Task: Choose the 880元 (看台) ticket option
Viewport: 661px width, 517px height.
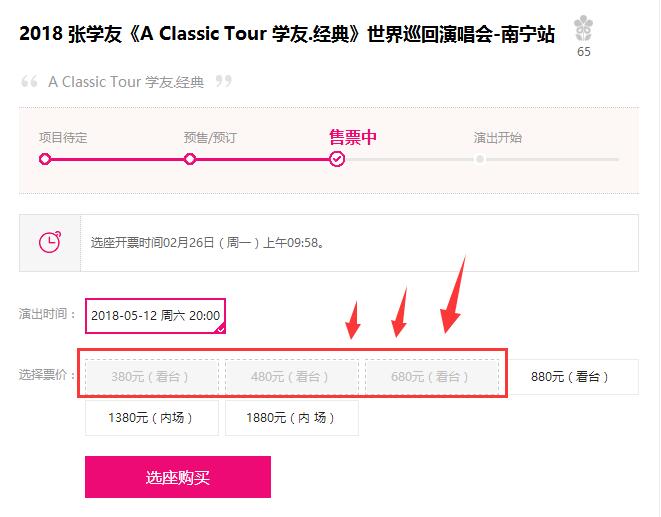Action: click(x=572, y=376)
